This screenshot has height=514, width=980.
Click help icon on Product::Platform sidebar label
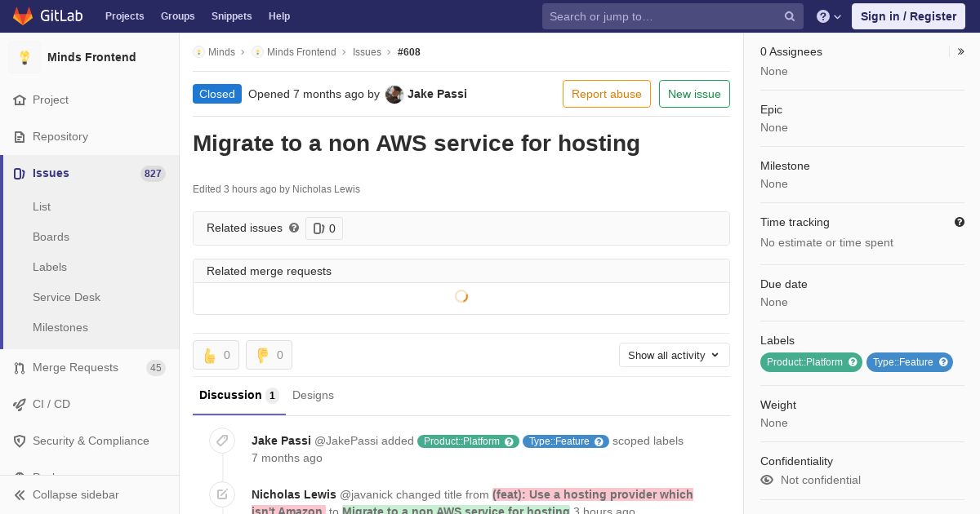[x=853, y=362]
